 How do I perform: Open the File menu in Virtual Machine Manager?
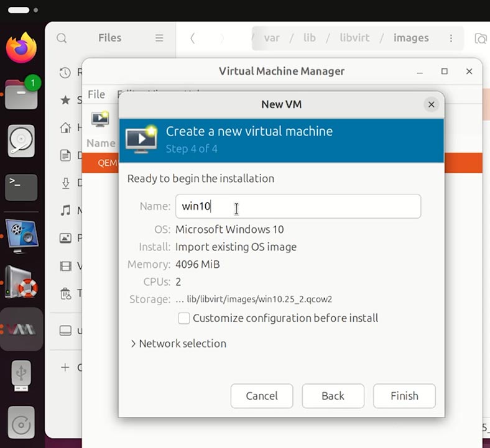(96, 94)
